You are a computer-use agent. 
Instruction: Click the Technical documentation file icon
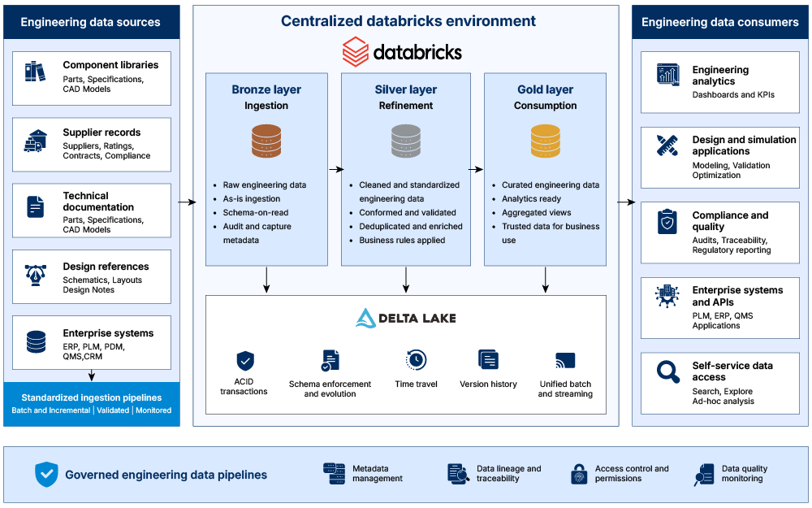tap(35, 206)
